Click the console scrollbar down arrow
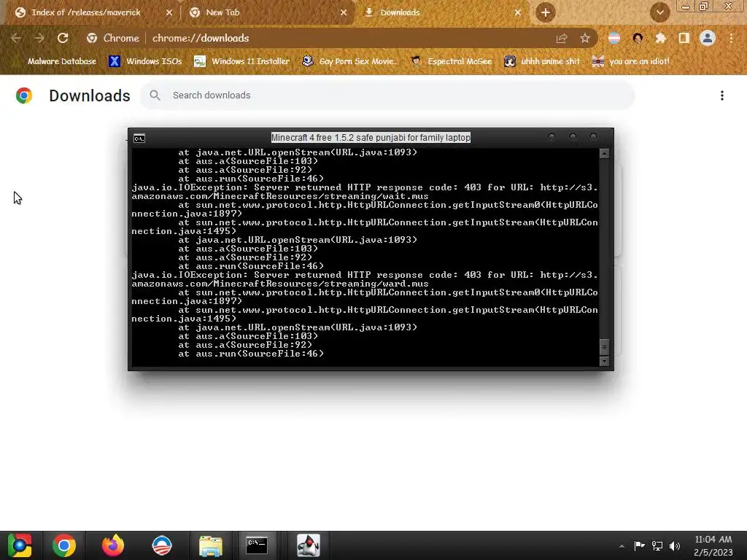Viewport: 747px width, 560px height. pos(604,361)
